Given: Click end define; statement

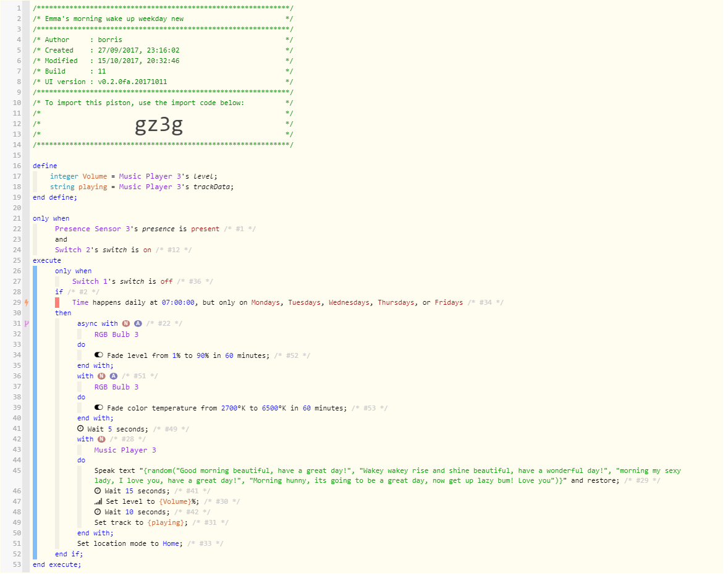Looking at the screenshot, I should point(55,199).
